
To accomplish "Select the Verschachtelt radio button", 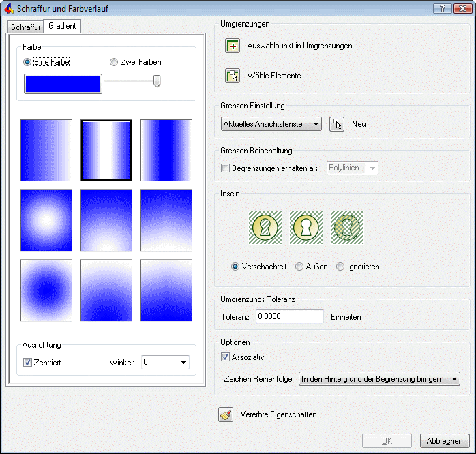I will [x=235, y=267].
